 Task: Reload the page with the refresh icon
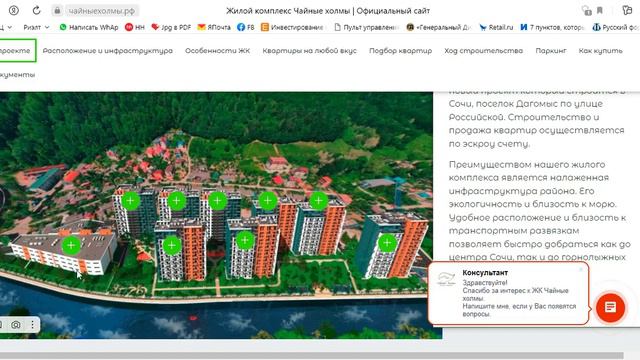pos(36,10)
